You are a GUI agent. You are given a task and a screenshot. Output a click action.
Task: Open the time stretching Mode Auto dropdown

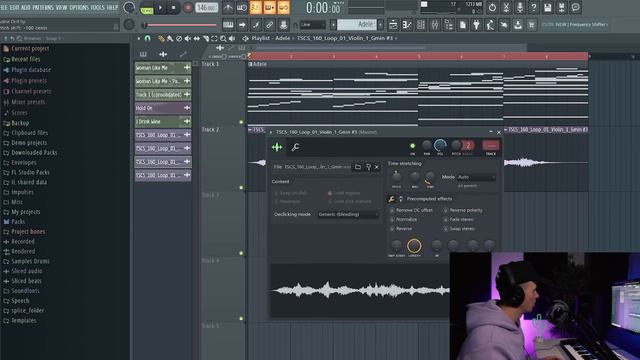pyautogui.click(x=476, y=177)
